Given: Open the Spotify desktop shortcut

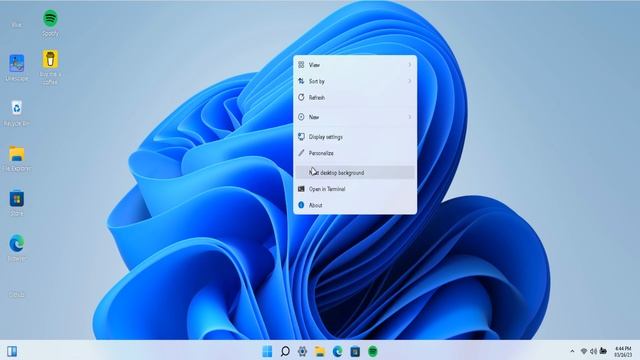Looking at the screenshot, I should point(50,23).
